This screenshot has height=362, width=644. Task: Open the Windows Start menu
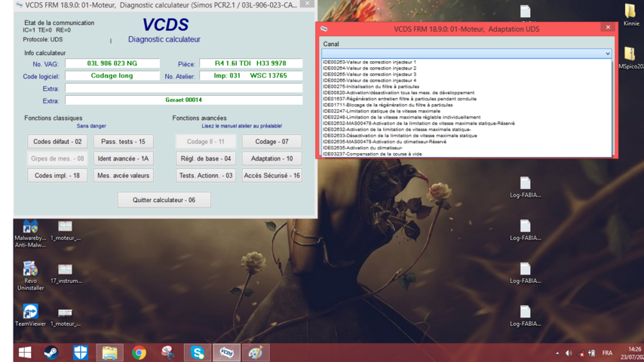(25, 352)
